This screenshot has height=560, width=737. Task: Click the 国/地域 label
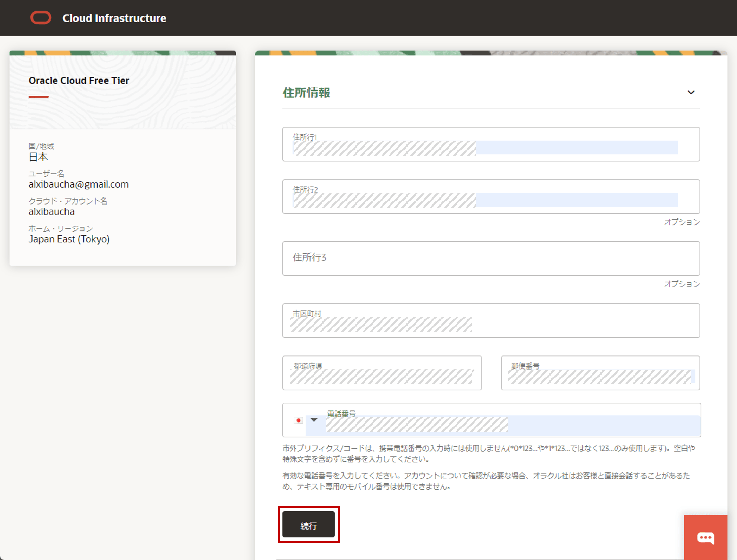[41, 146]
